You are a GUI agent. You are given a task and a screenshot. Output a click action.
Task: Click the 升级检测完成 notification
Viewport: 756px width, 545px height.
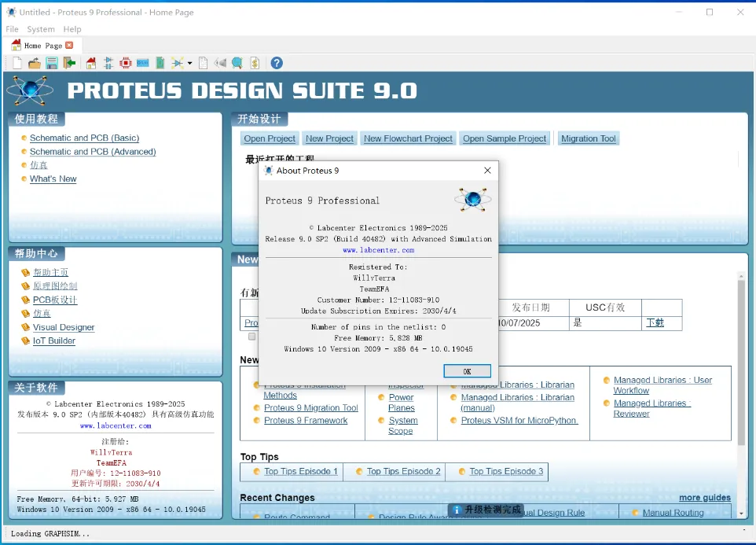click(486, 510)
